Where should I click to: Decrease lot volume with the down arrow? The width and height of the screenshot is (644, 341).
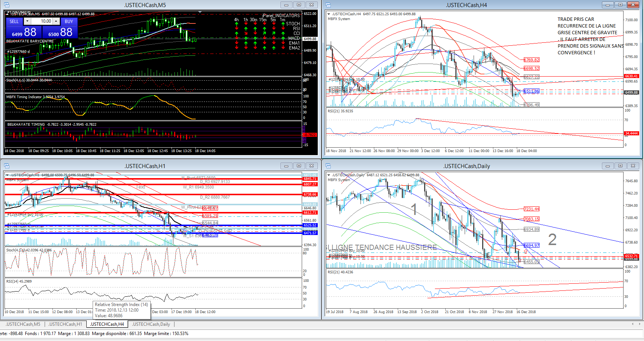tap(27, 21)
